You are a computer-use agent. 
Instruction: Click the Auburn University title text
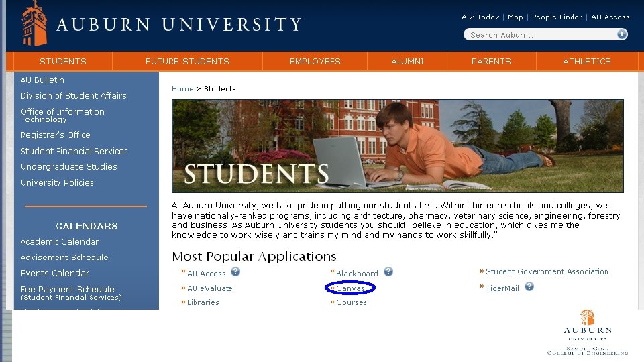[x=179, y=25]
